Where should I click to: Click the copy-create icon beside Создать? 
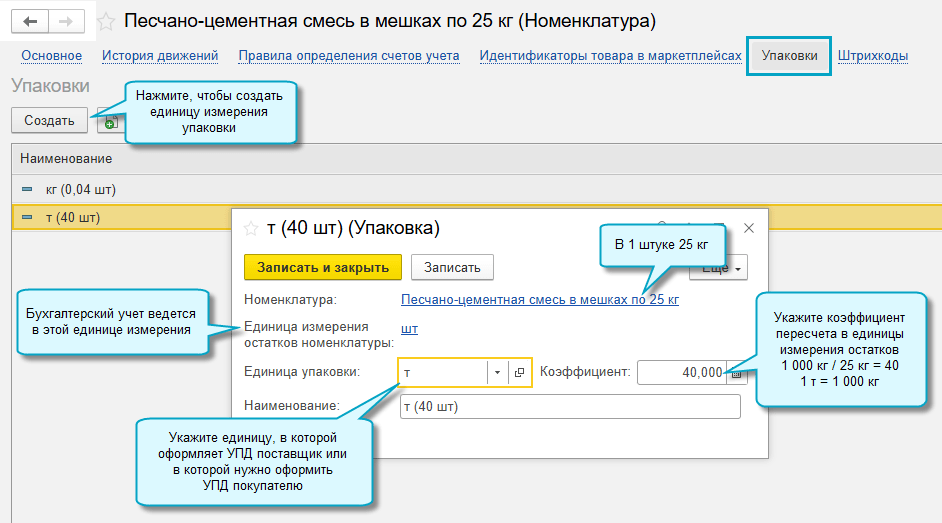107,122
